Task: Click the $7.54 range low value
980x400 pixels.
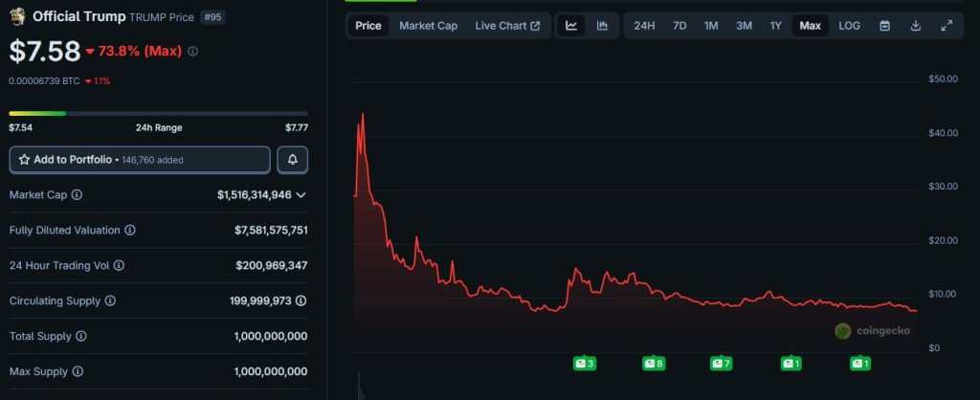Action: tap(21, 127)
